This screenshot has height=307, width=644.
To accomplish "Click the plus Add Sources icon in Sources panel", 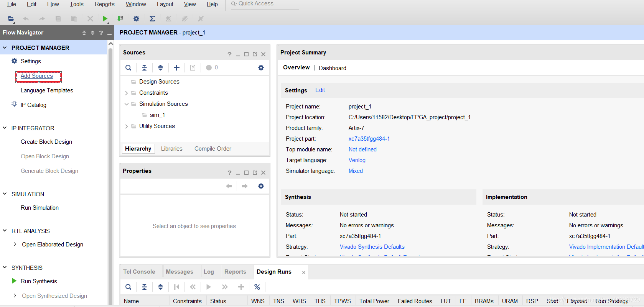I will pyautogui.click(x=176, y=68).
